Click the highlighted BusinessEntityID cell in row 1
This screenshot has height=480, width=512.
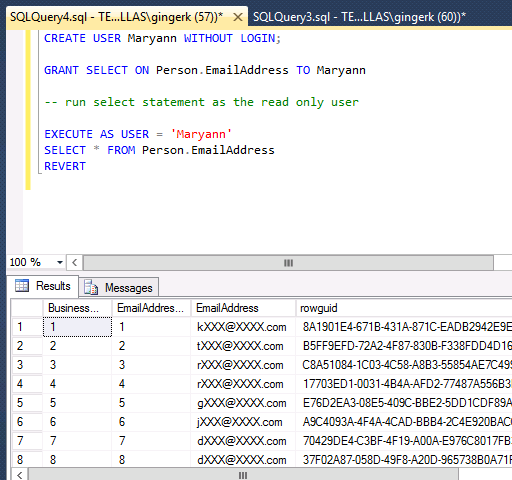77,327
